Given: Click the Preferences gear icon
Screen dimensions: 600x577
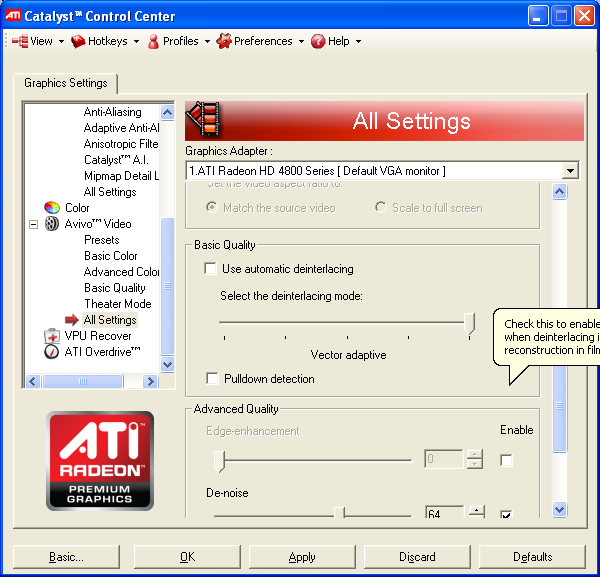Looking at the screenshot, I should (224, 41).
